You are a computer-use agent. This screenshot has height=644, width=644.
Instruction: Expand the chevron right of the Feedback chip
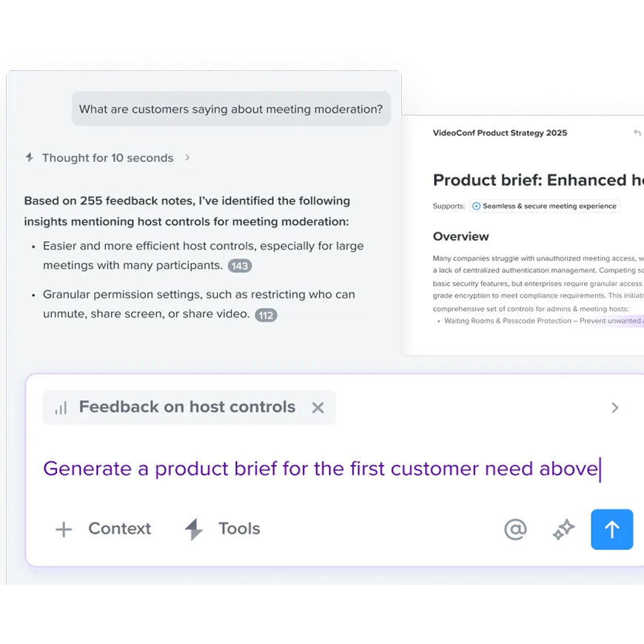click(x=614, y=408)
